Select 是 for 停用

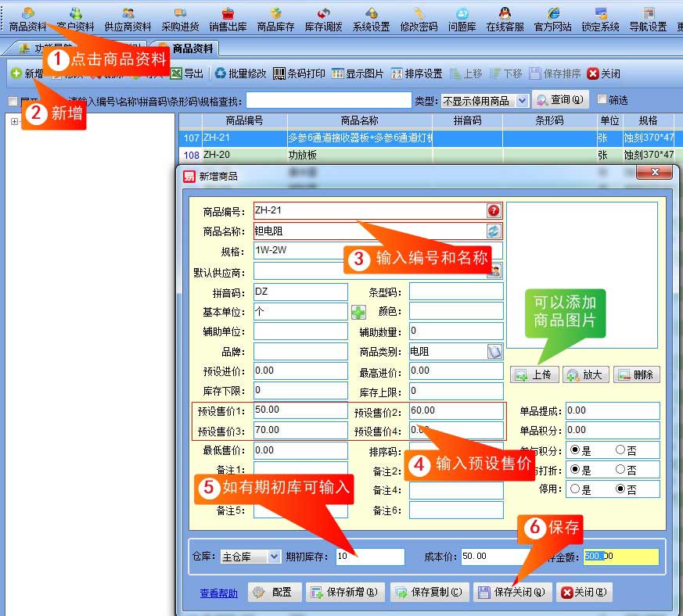click(575, 489)
